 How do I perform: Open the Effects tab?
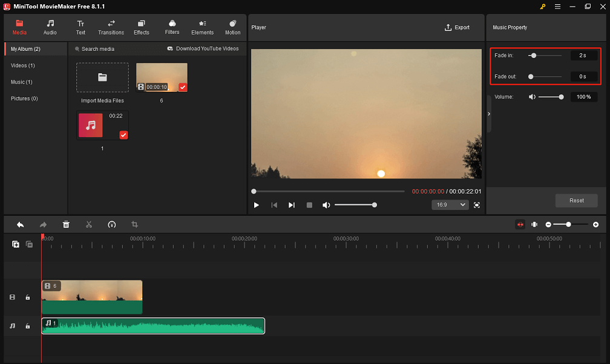click(141, 28)
